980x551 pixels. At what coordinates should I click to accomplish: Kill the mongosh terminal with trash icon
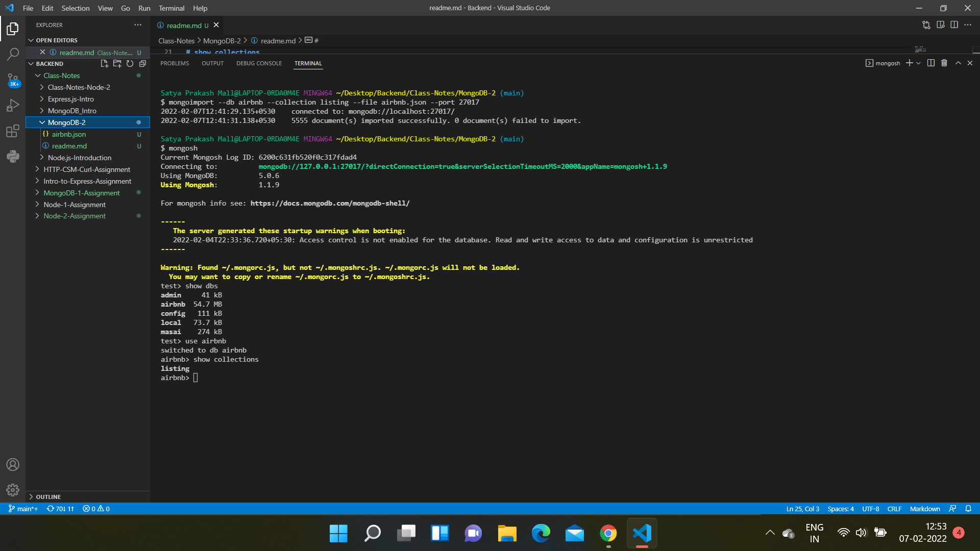[x=944, y=63]
